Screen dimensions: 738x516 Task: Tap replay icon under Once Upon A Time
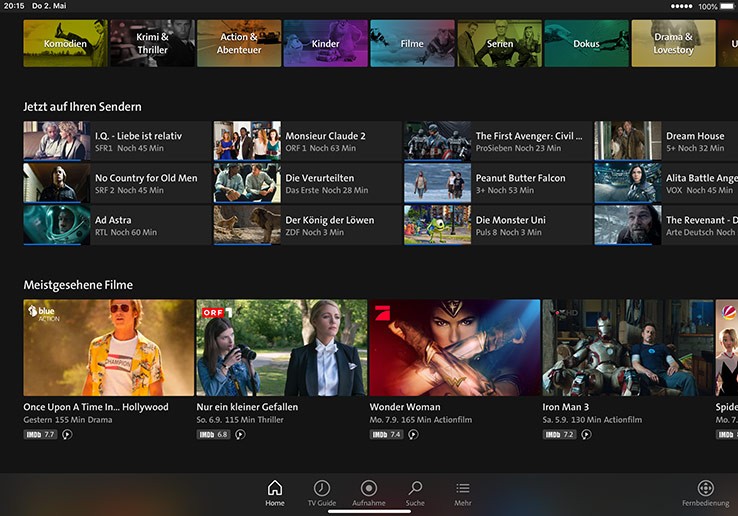coord(67,435)
